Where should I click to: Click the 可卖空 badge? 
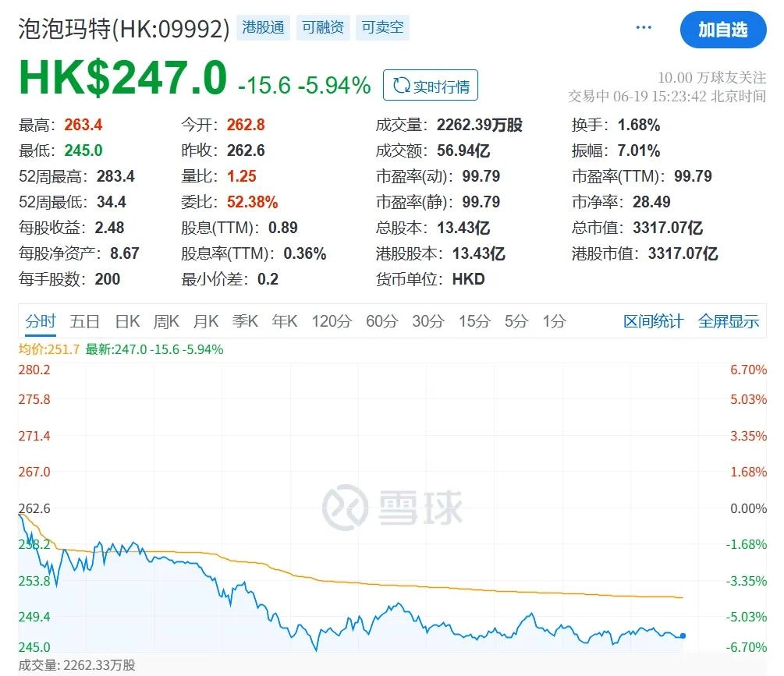[x=382, y=27]
